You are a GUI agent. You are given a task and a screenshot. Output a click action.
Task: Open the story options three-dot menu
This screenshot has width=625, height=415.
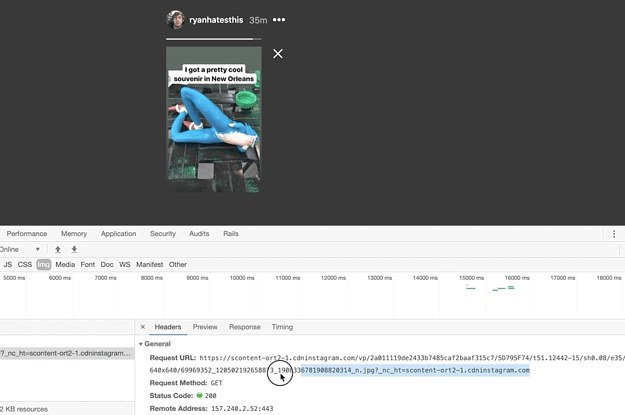point(279,20)
